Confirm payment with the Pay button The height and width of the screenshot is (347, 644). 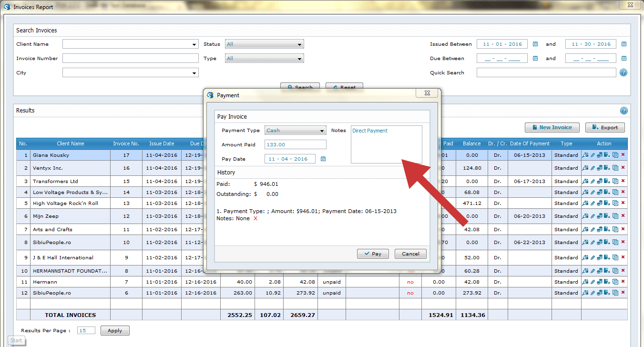point(373,254)
